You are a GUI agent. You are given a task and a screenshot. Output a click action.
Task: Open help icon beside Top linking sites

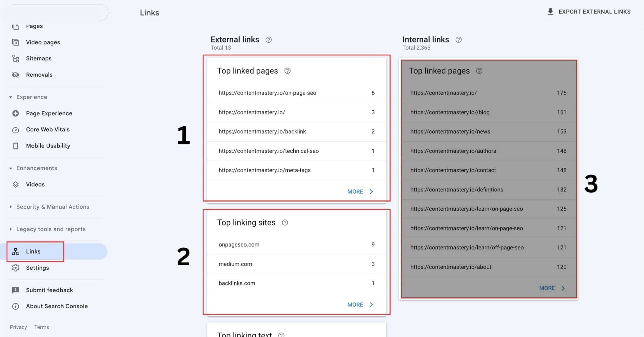285,223
